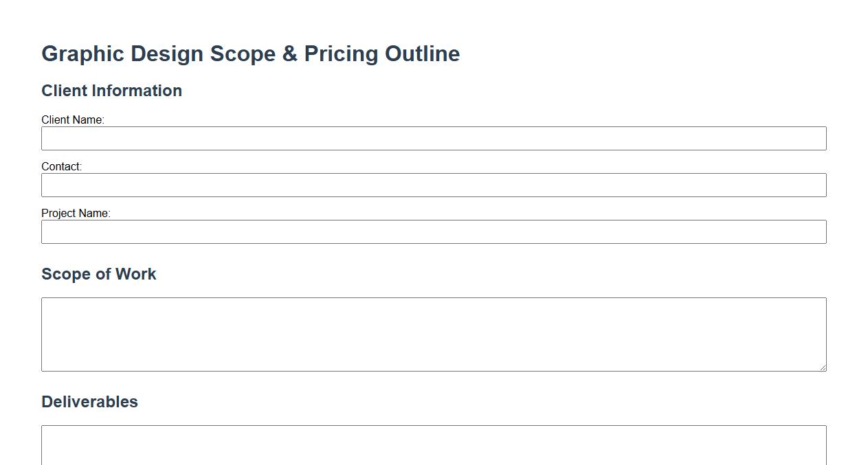Image resolution: width=868 pixels, height=465 pixels.
Task: Click the word 'Design' in page title
Action: pos(167,54)
